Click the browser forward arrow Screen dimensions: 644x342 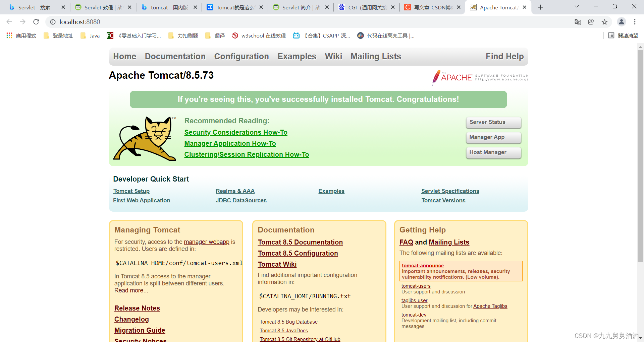point(22,22)
